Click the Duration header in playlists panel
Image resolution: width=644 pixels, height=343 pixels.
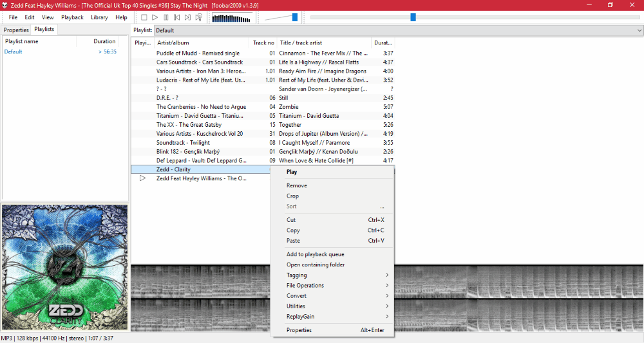pos(99,41)
